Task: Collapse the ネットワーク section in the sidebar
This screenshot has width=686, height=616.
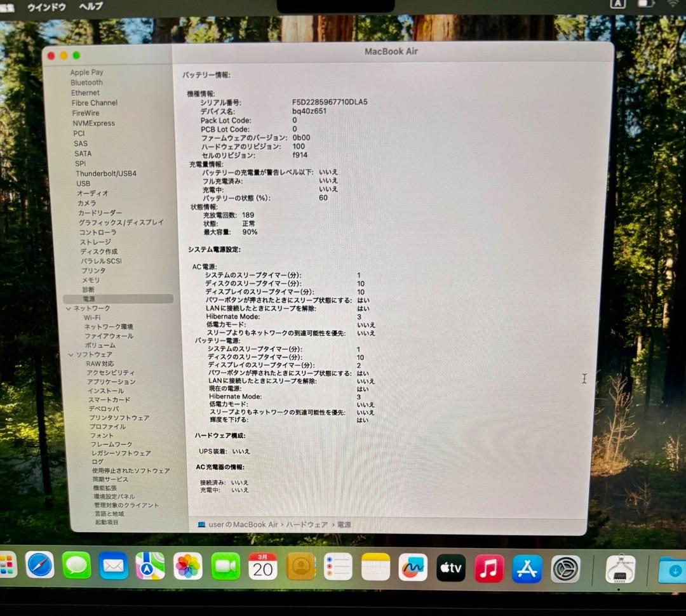Action: 70,308
